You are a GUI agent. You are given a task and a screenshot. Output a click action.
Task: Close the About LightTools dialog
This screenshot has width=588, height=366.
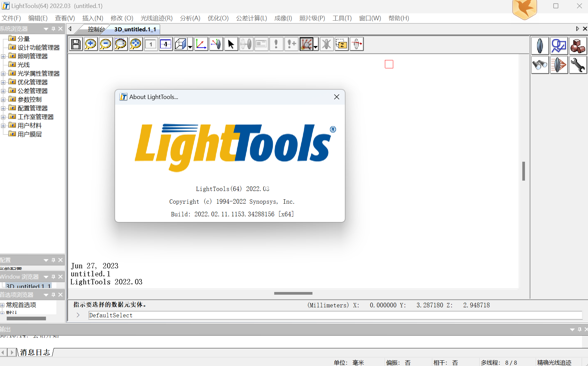pos(337,97)
